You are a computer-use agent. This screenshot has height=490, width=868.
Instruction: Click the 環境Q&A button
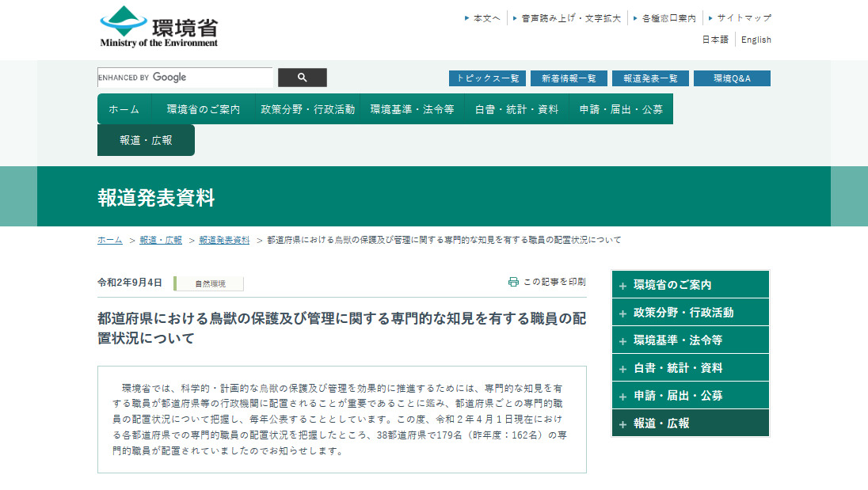point(732,78)
